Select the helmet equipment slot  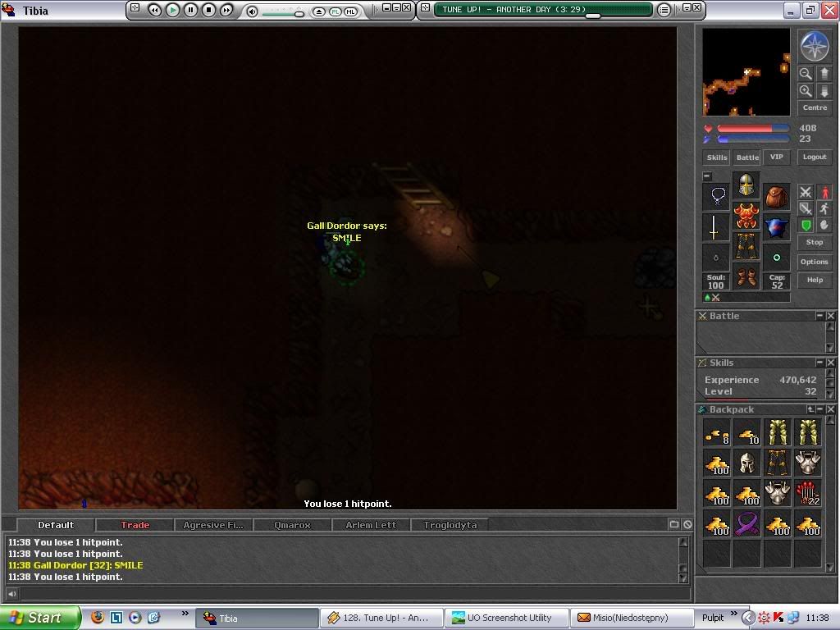click(x=746, y=185)
